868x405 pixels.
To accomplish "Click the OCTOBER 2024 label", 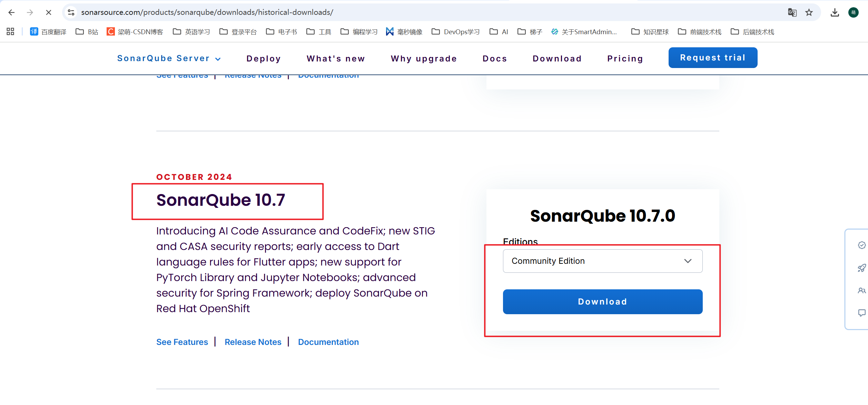I will tap(194, 177).
